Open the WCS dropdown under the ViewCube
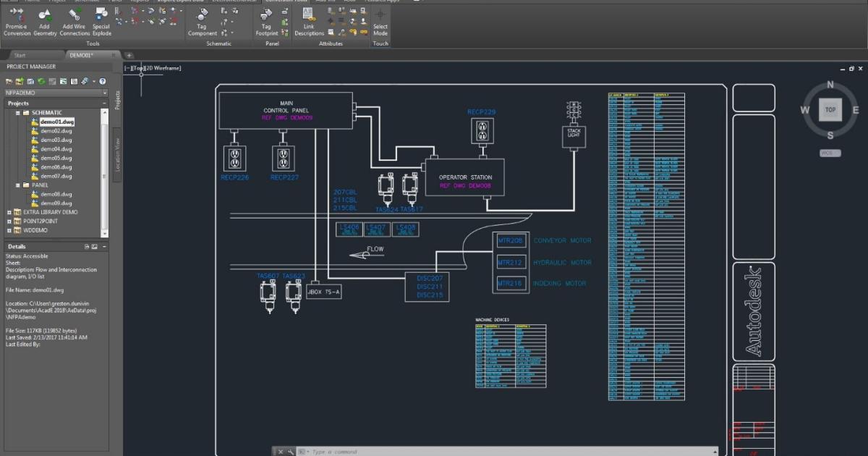868x456 pixels. point(830,153)
